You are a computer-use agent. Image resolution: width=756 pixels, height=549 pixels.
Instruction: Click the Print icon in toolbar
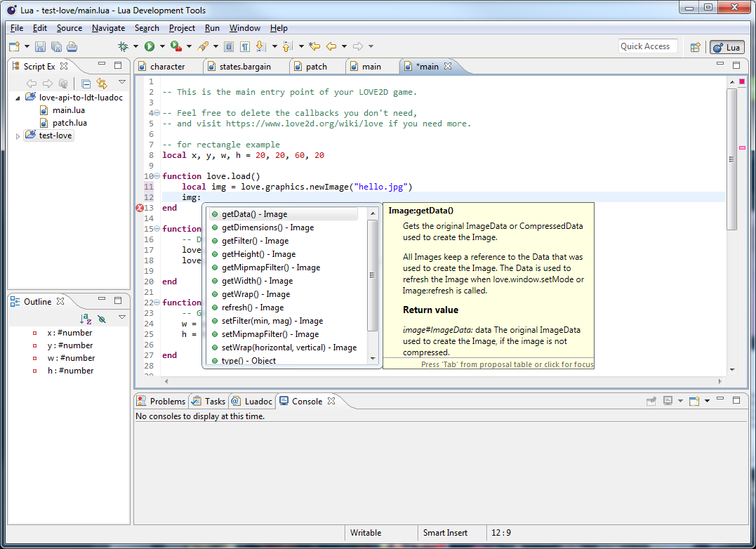tap(72, 46)
